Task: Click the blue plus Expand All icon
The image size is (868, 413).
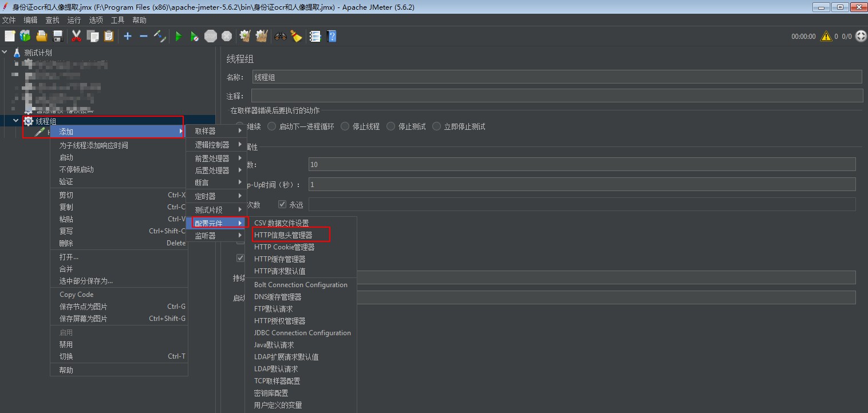Action: coord(128,36)
